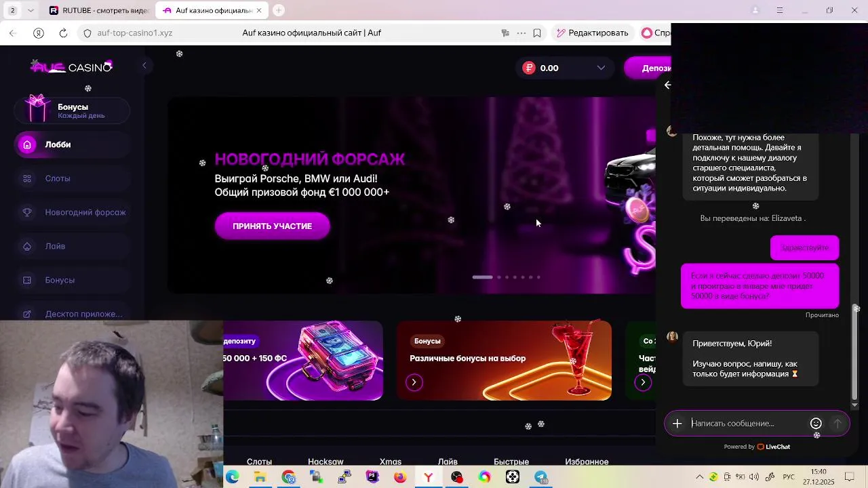Select the Избранное category tab

coord(587,462)
